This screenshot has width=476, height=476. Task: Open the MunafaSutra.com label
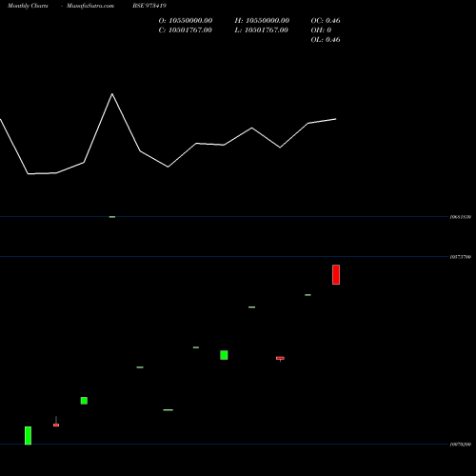click(90, 6)
